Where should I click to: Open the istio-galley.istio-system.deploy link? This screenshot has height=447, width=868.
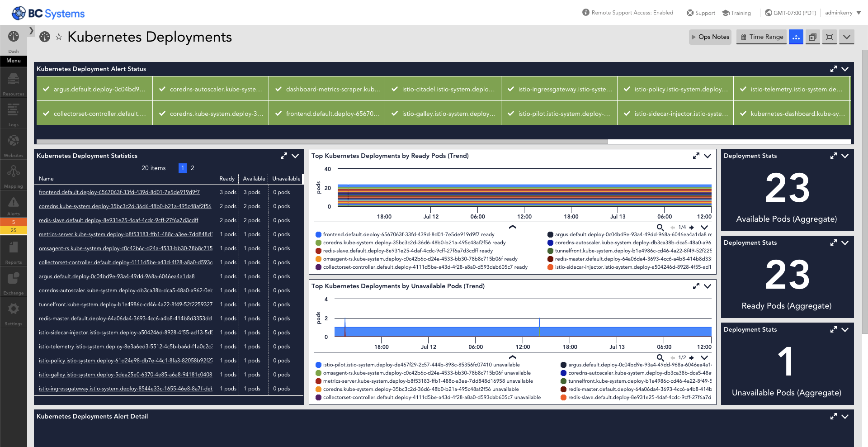[x=126, y=375]
